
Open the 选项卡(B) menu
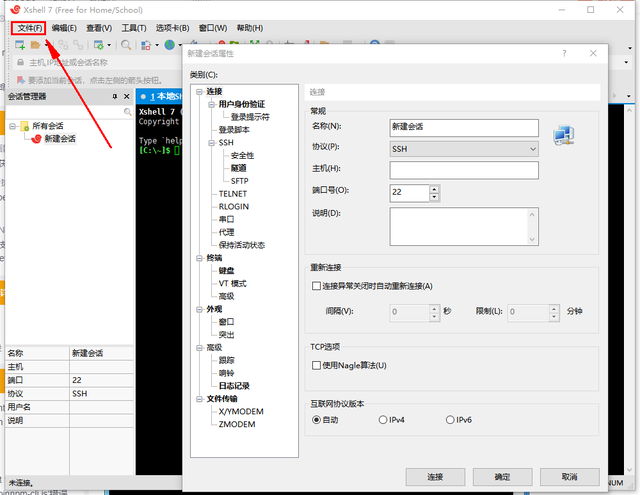(172, 28)
